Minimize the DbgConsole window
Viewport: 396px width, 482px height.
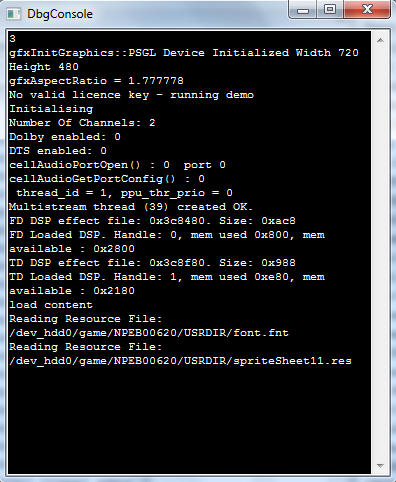[x=303, y=10]
